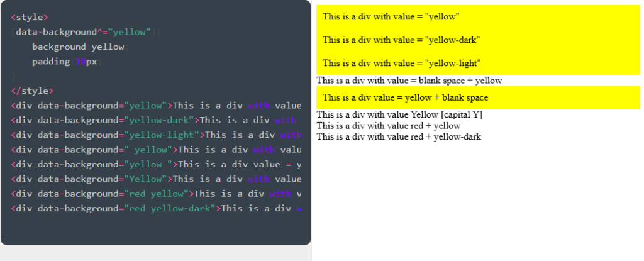Click the opening <style> tag in code
The height and width of the screenshot is (261, 644).
click(x=29, y=17)
